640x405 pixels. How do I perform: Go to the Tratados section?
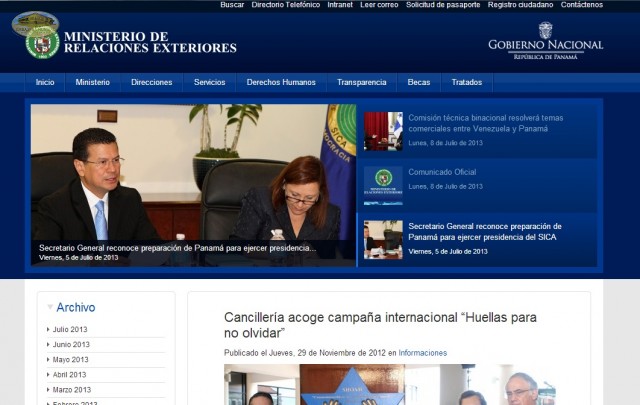point(467,82)
